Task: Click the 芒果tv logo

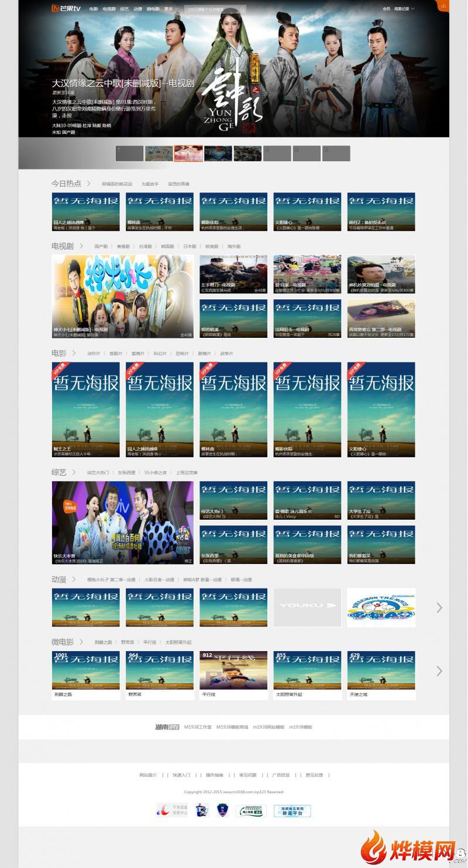Action: pos(66,9)
